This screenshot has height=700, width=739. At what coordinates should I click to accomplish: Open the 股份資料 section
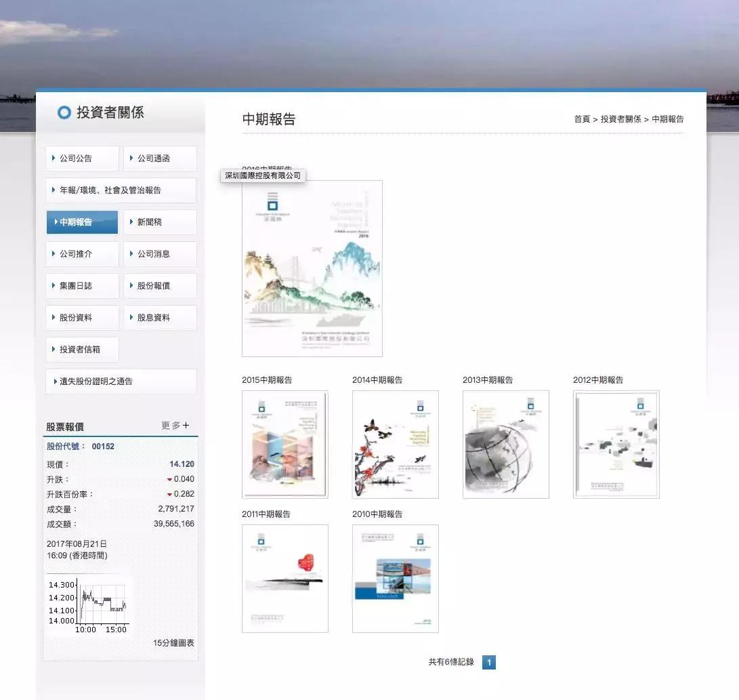tap(81, 317)
